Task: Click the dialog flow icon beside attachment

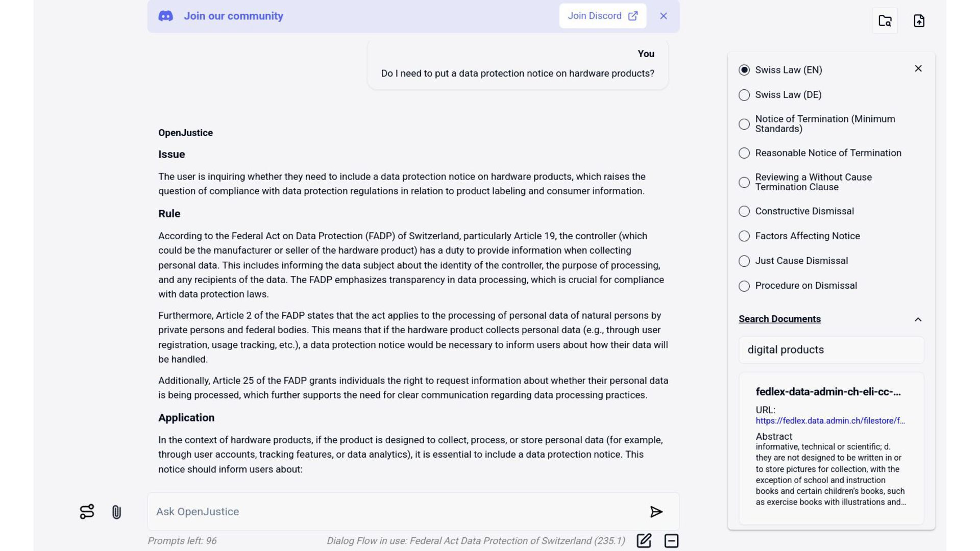Action: point(87,512)
